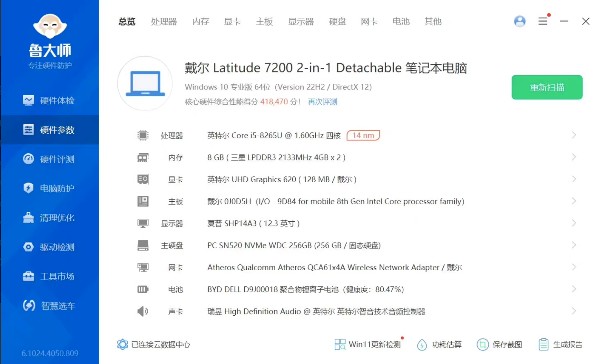Image resolution: width=599 pixels, height=364 pixels.
Task: Open 电脑防护 shield icon
Action: point(28,188)
